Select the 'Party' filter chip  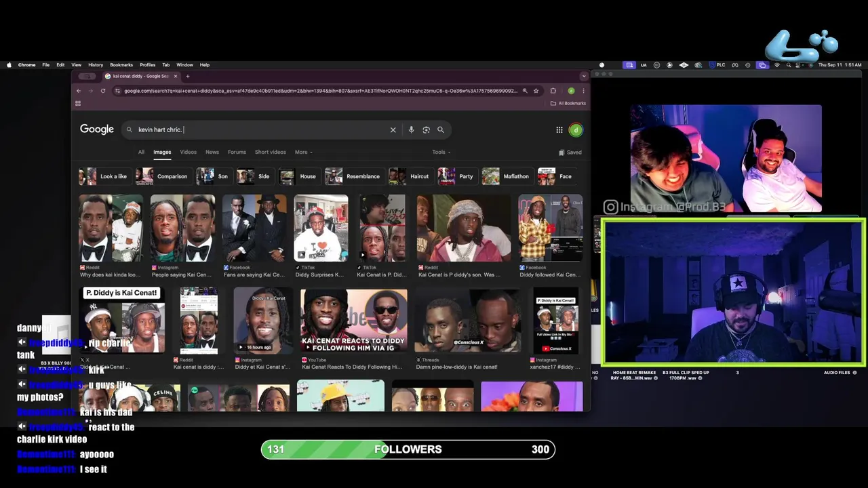(456, 176)
